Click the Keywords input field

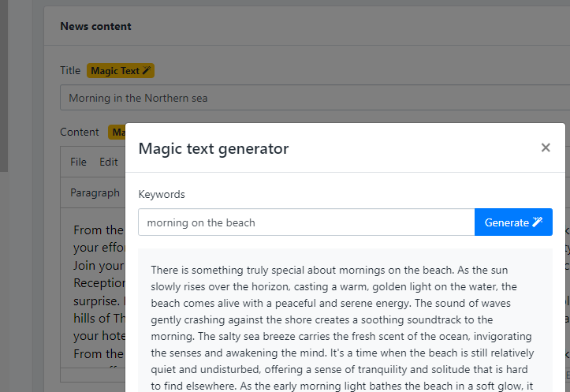point(306,222)
